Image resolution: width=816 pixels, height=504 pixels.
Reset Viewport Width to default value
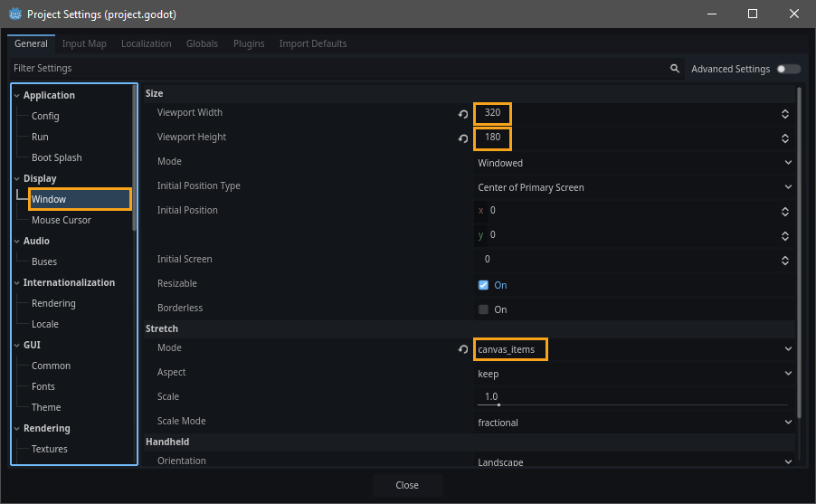(x=463, y=114)
